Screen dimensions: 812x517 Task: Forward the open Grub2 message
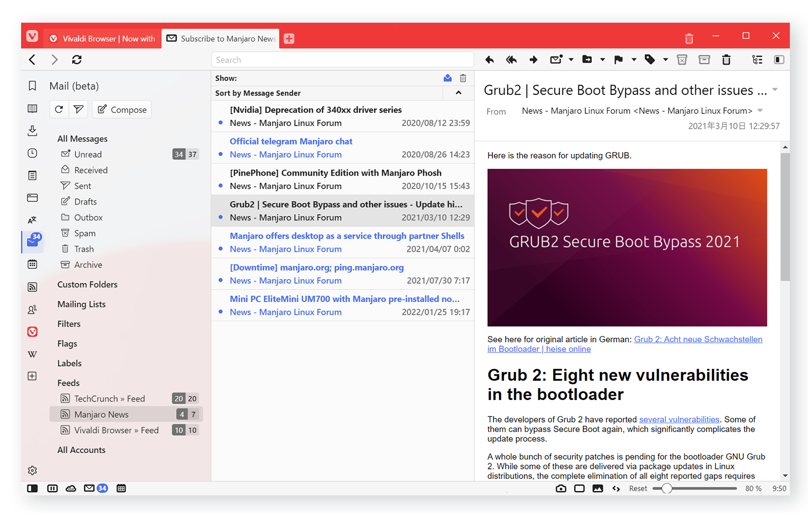[533, 60]
